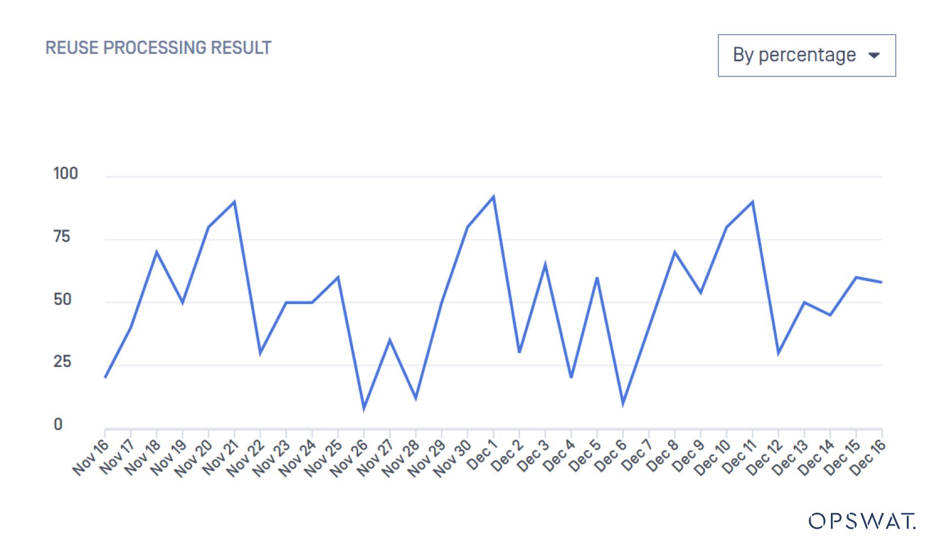Click the Dec 11 peak data point

752,202
